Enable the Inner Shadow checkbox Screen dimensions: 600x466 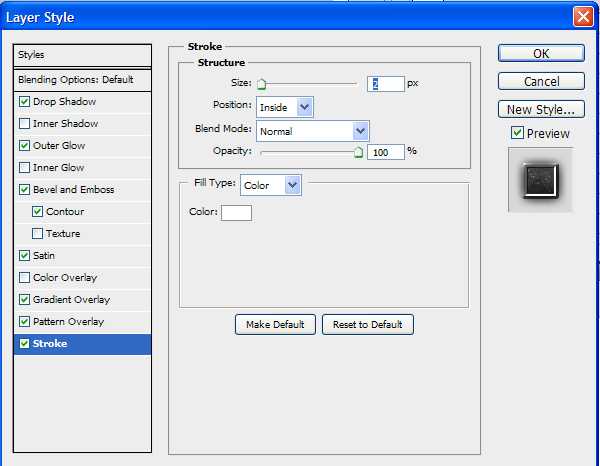pos(24,124)
